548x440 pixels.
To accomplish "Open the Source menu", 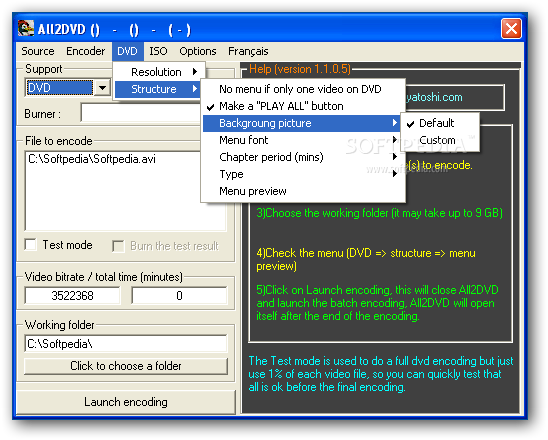I will (38, 51).
